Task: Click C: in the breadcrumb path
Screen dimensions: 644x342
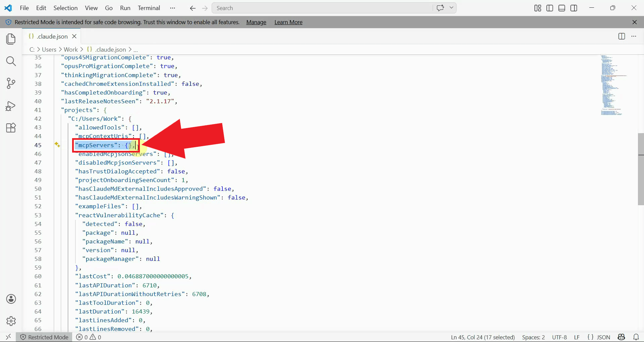Action: (32, 50)
